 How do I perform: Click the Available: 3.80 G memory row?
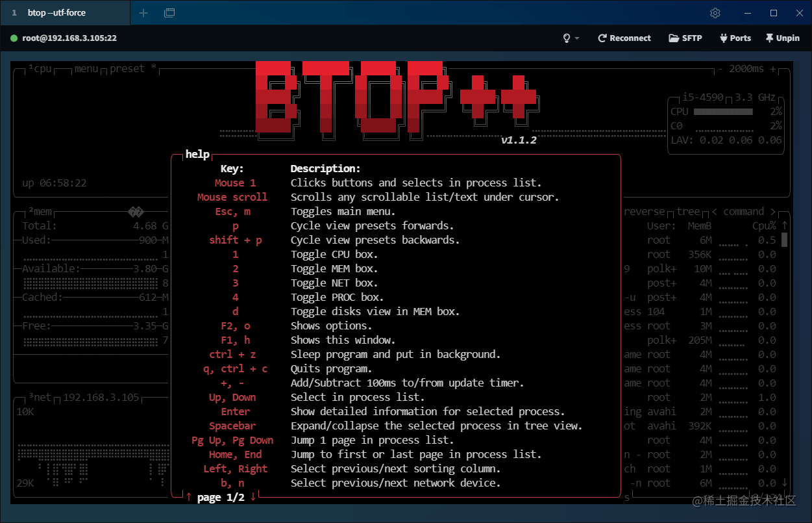click(91, 268)
